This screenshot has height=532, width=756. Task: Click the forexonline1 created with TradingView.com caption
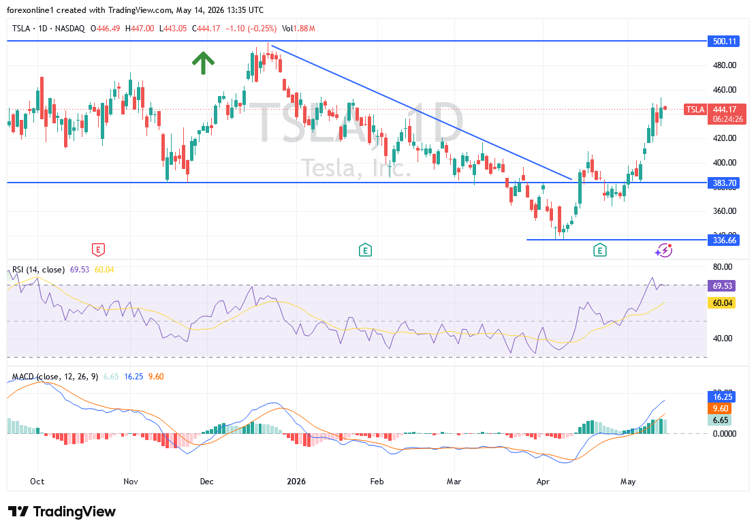[x=135, y=10]
